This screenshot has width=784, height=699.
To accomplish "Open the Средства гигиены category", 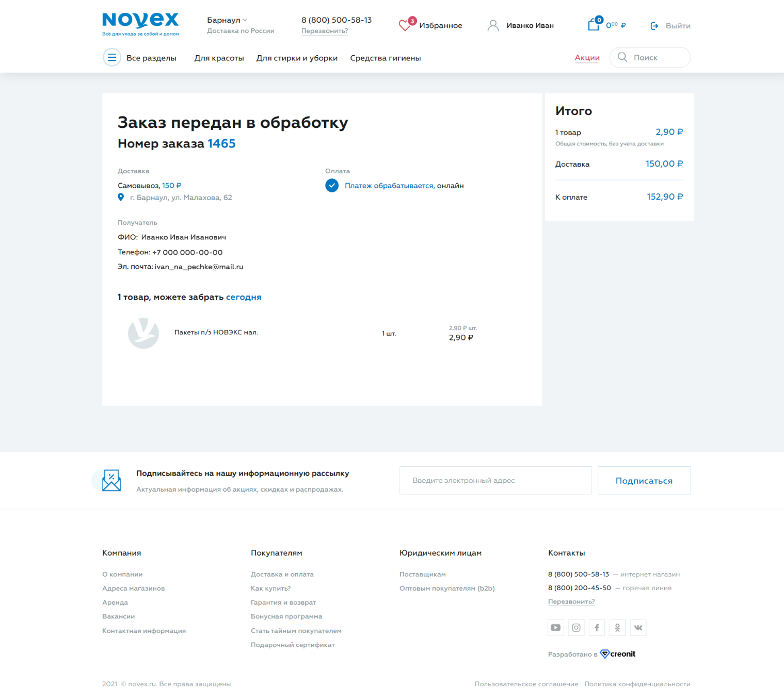I will 385,58.
